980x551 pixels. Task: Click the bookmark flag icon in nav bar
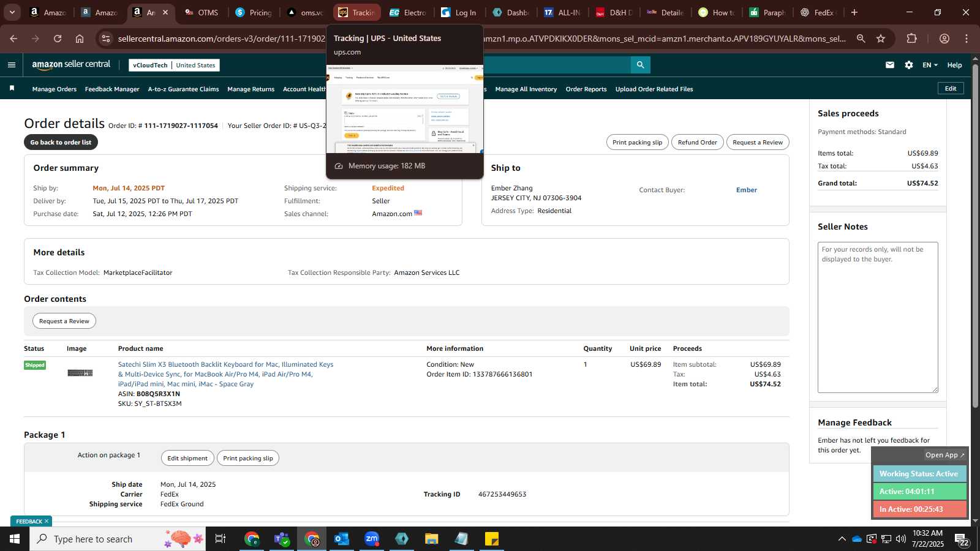(x=12, y=89)
